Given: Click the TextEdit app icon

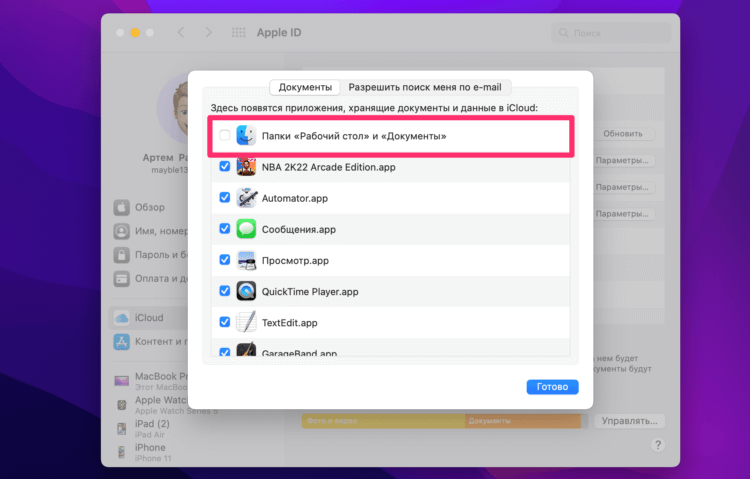Looking at the screenshot, I should pos(246,322).
